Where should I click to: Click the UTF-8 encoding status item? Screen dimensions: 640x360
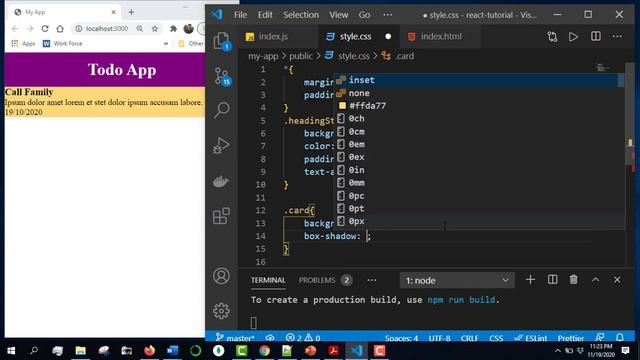(x=439, y=338)
